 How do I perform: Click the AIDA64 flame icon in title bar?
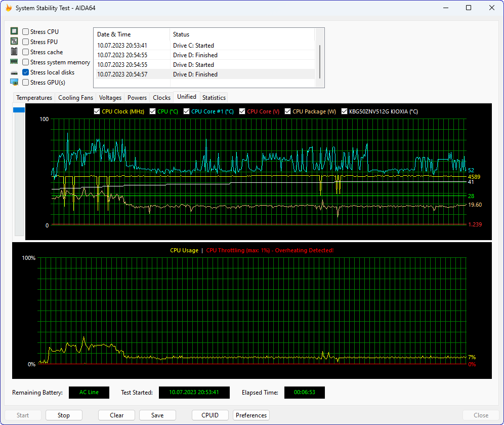pos(8,8)
